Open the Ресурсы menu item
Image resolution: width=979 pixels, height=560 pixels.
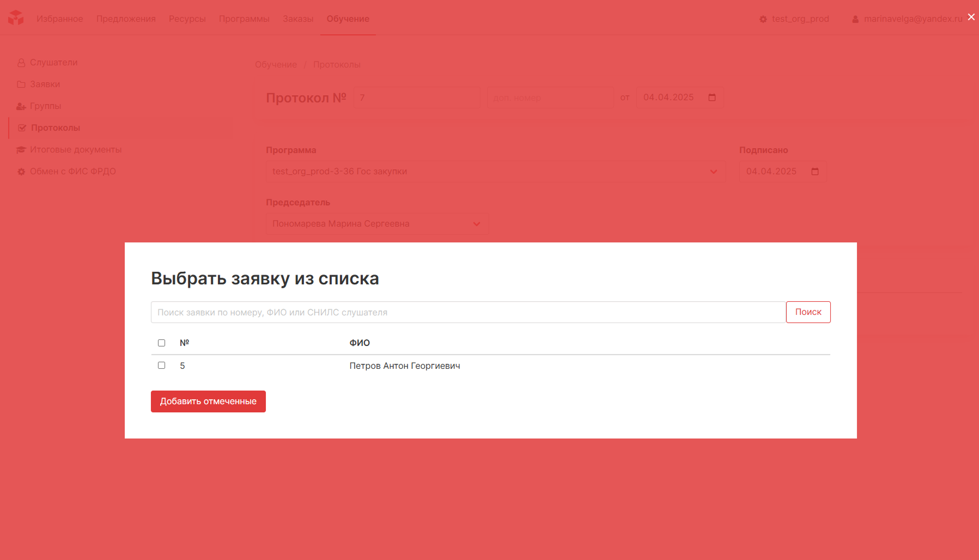point(187,19)
